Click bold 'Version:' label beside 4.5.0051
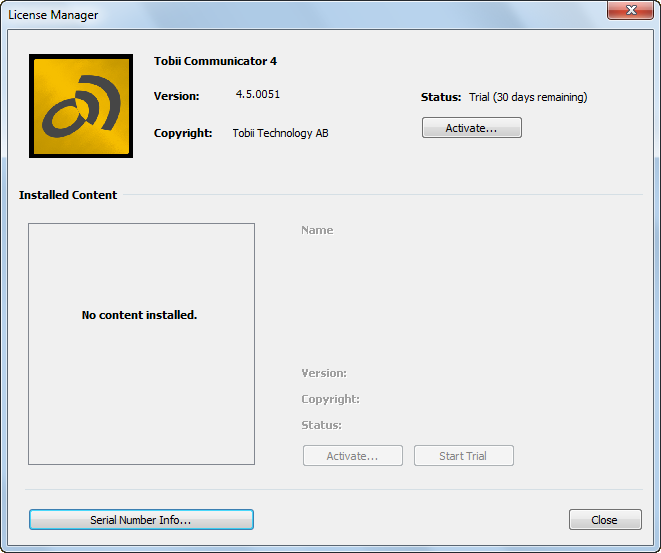 [176, 96]
